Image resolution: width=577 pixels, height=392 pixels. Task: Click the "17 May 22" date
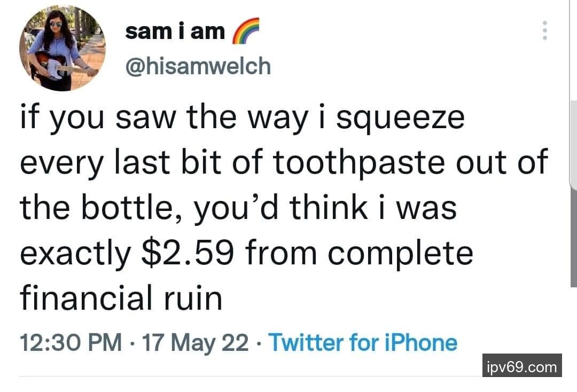click(194, 342)
